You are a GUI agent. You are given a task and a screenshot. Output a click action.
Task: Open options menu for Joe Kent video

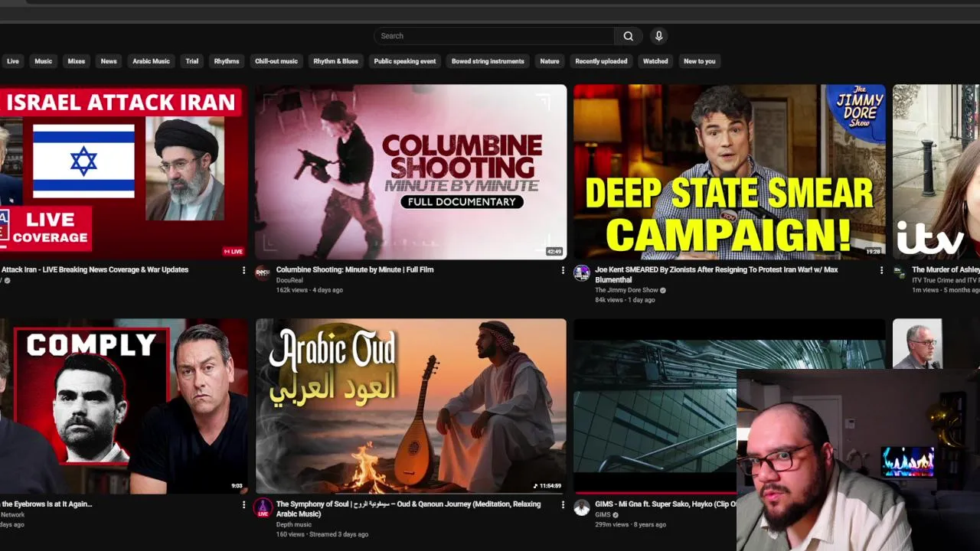coord(881,270)
